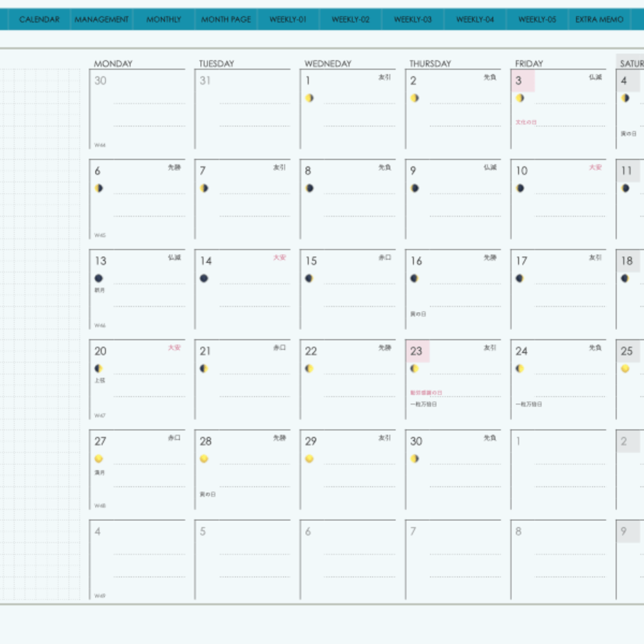Select the moon icon on Tuesday 7
The image size is (644, 644).
(204, 188)
